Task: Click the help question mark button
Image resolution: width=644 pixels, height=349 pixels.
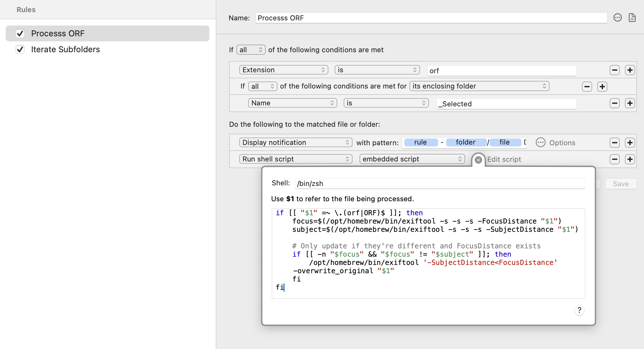Action: pyautogui.click(x=579, y=310)
